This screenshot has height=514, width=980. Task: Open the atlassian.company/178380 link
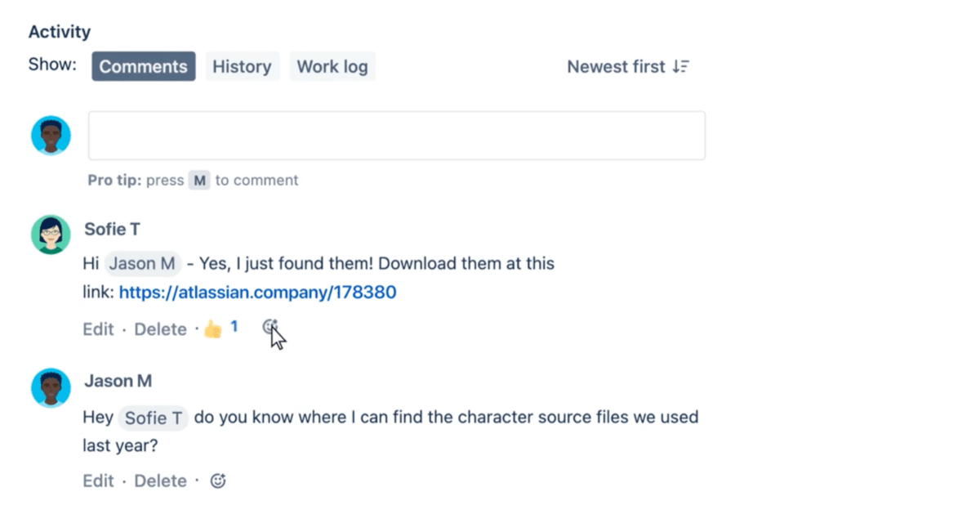[257, 292]
